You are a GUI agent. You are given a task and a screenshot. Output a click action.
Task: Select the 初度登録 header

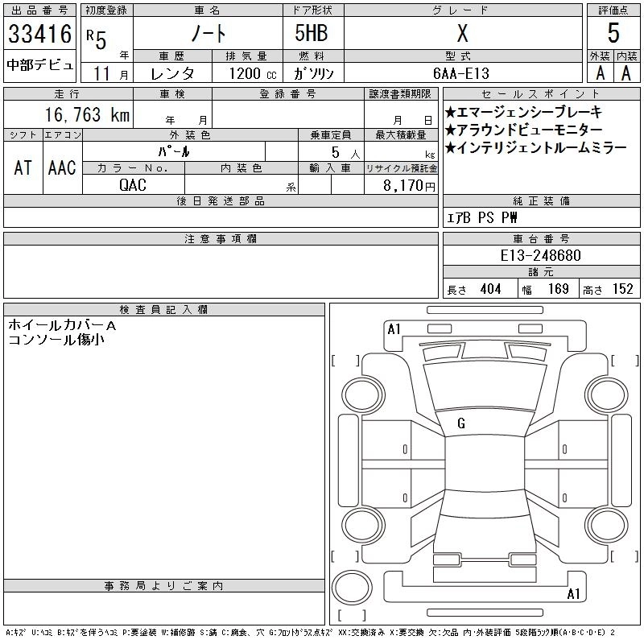pyautogui.click(x=107, y=10)
